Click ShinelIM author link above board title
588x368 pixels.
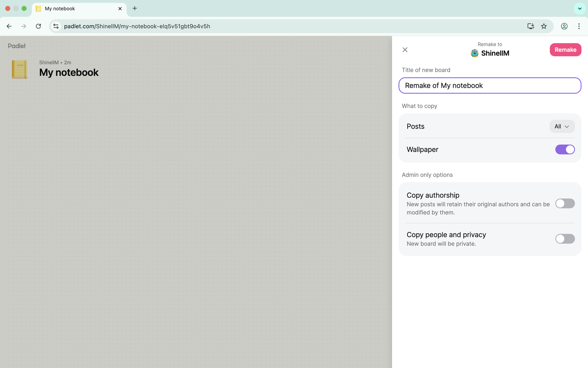pos(49,63)
